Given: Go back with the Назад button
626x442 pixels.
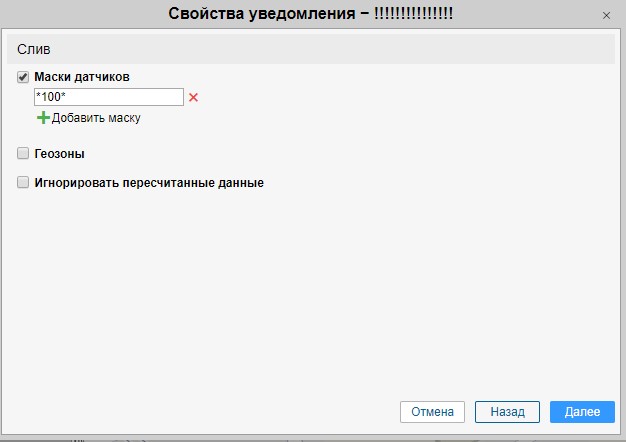Looking at the screenshot, I should pos(507,412).
